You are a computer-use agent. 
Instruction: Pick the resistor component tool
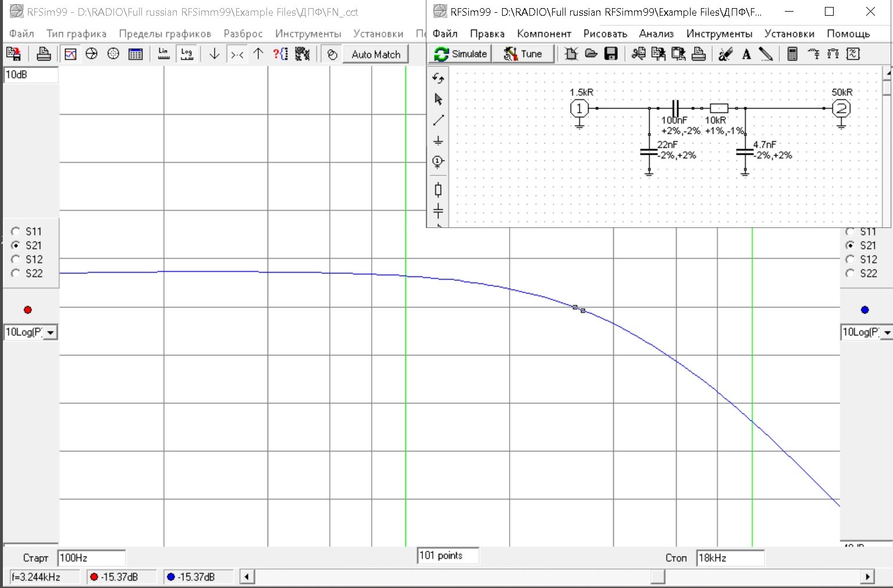tap(438, 190)
